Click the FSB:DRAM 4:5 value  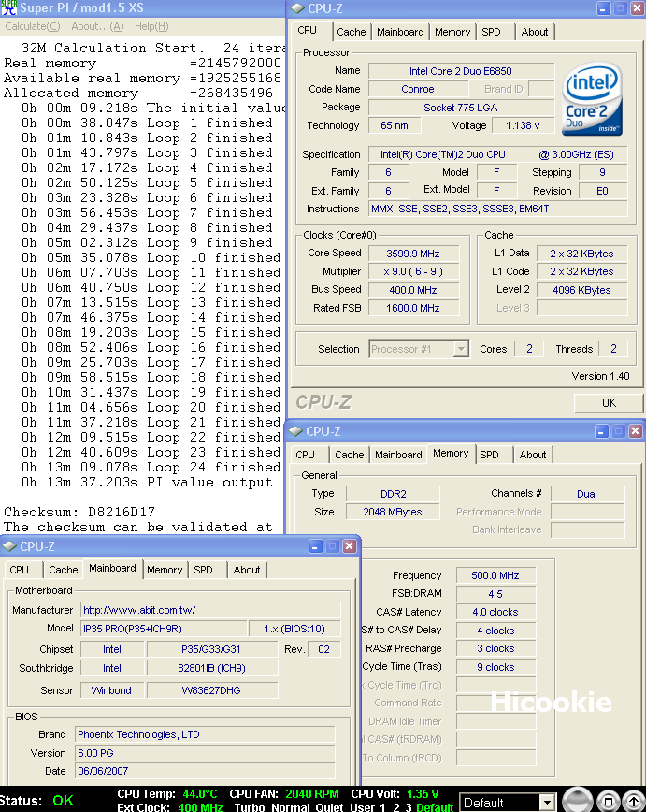495,594
